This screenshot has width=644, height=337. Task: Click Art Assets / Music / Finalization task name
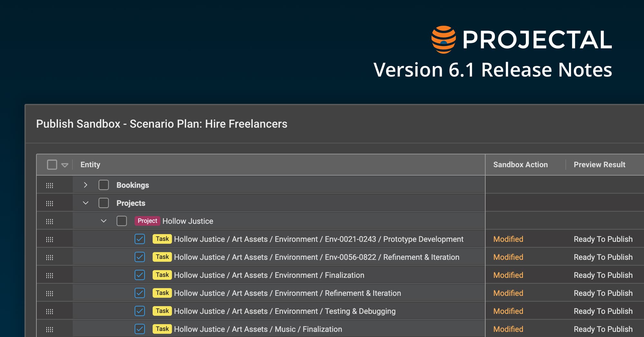(258, 329)
